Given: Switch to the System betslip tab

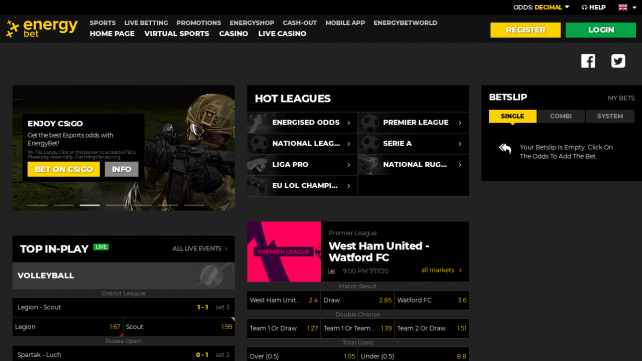Looking at the screenshot, I should [x=610, y=116].
